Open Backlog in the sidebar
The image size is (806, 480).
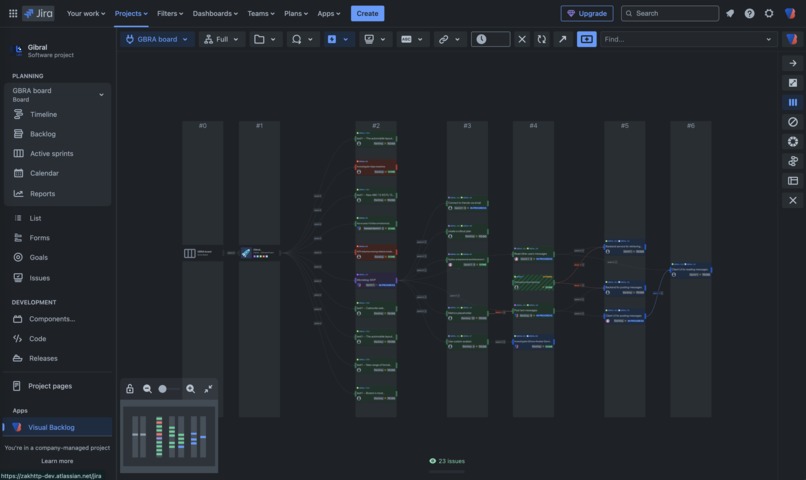pos(42,134)
